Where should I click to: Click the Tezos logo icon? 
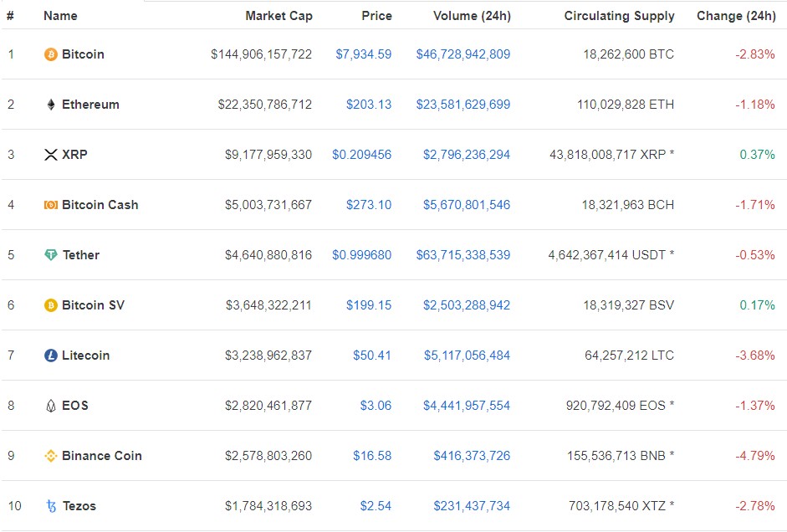tap(51, 506)
